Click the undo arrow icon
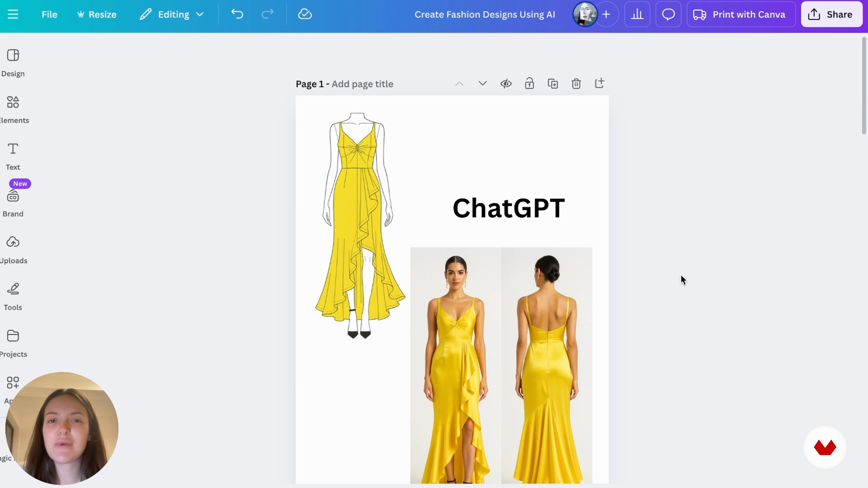The width and height of the screenshot is (868, 488). click(237, 14)
